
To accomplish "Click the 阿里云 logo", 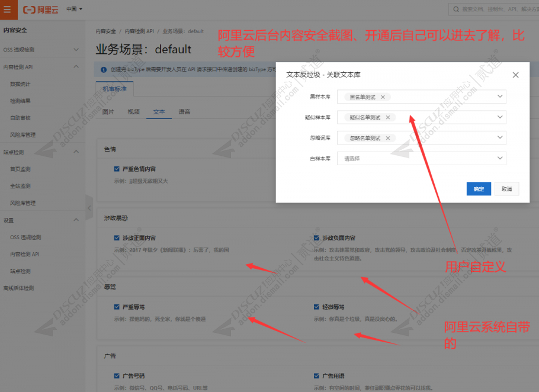I will tap(40, 9).
